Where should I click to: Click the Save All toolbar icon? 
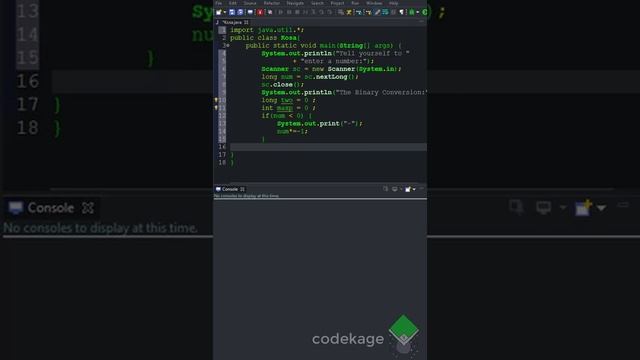click(240, 12)
